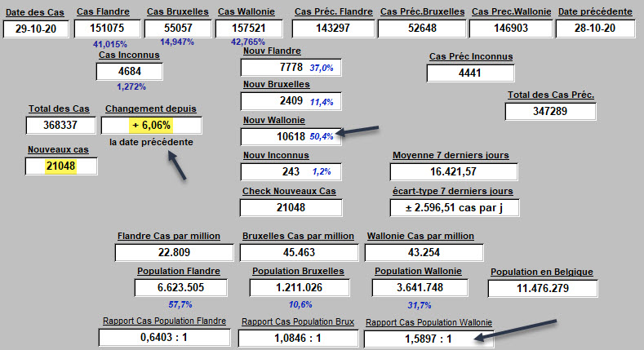Click the Date précédente field 28-10-20
The width and height of the screenshot is (644, 350).
(x=595, y=29)
